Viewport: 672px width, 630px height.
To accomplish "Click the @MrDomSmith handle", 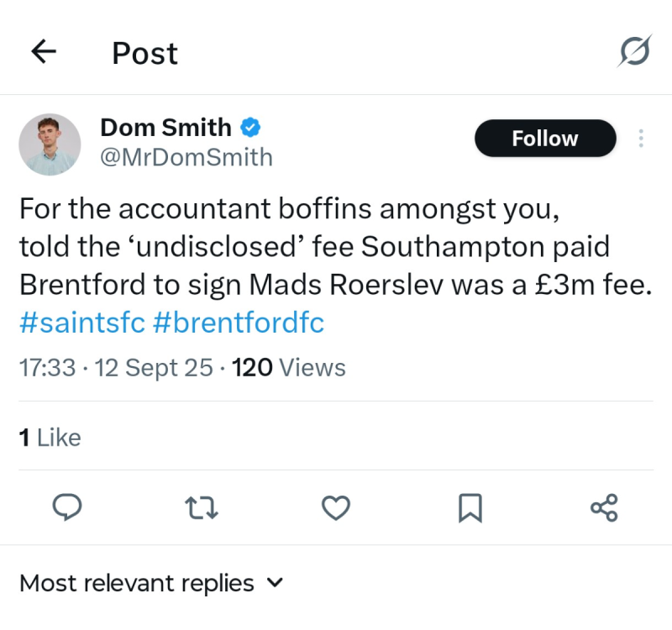I will point(186,157).
